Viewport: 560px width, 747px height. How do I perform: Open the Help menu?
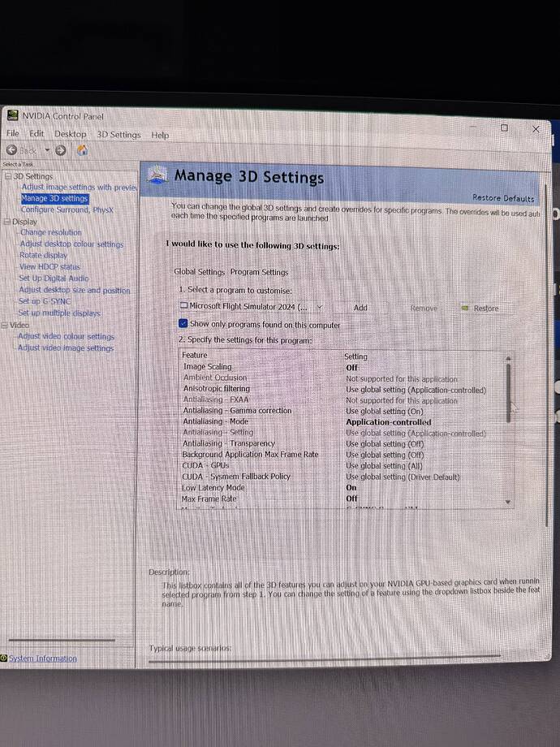click(x=160, y=136)
